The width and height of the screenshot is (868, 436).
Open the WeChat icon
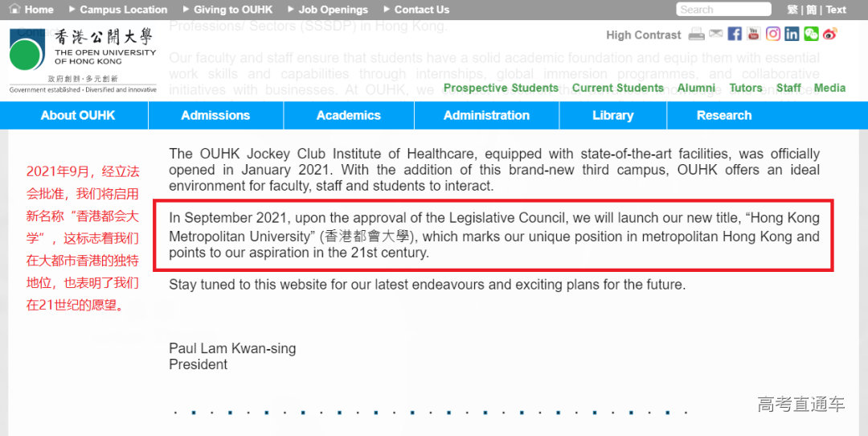click(811, 34)
